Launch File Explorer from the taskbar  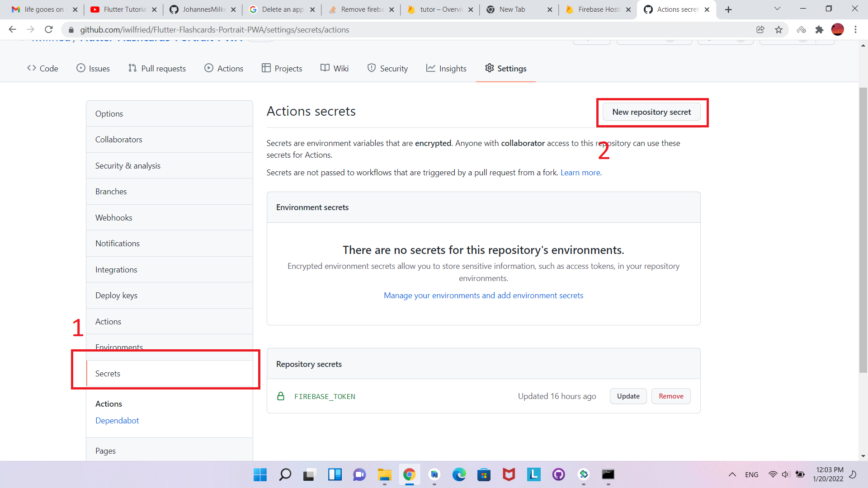384,475
